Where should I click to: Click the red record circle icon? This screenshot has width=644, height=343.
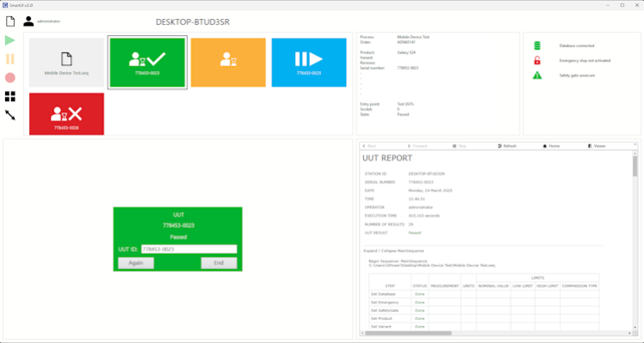pos(10,78)
